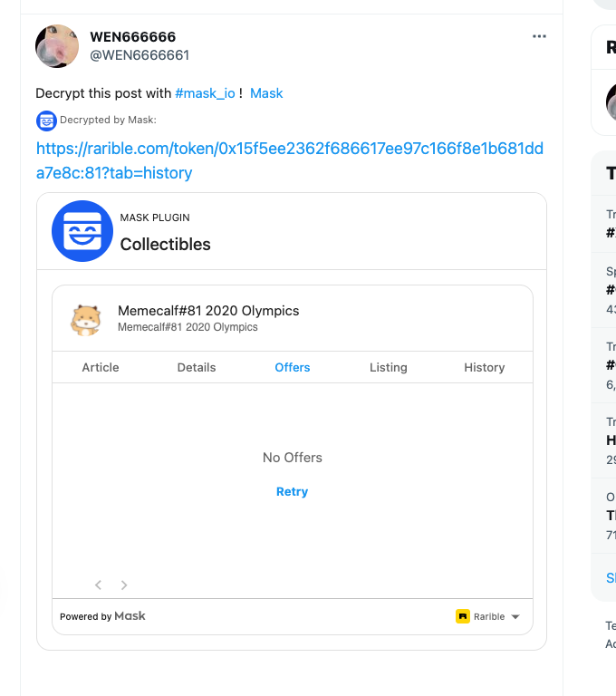
Task: Switch to the Article tab
Action: (101, 368)
